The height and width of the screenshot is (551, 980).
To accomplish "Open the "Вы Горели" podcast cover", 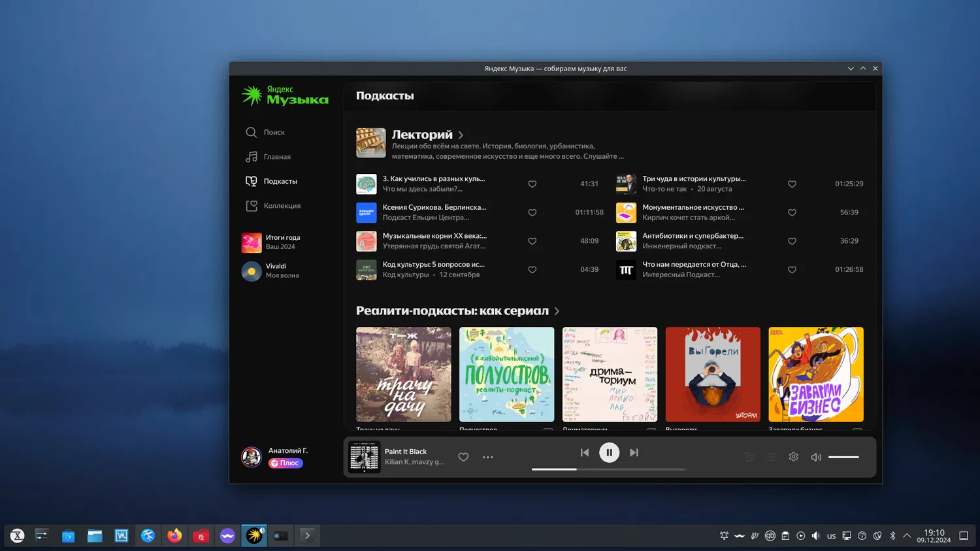I will tap(713, 375).
